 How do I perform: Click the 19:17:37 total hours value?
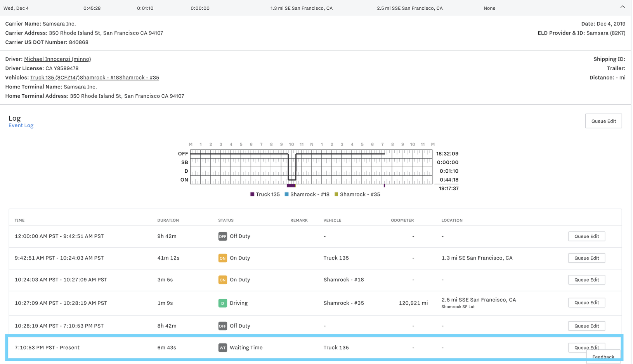[x=449, y=189]
